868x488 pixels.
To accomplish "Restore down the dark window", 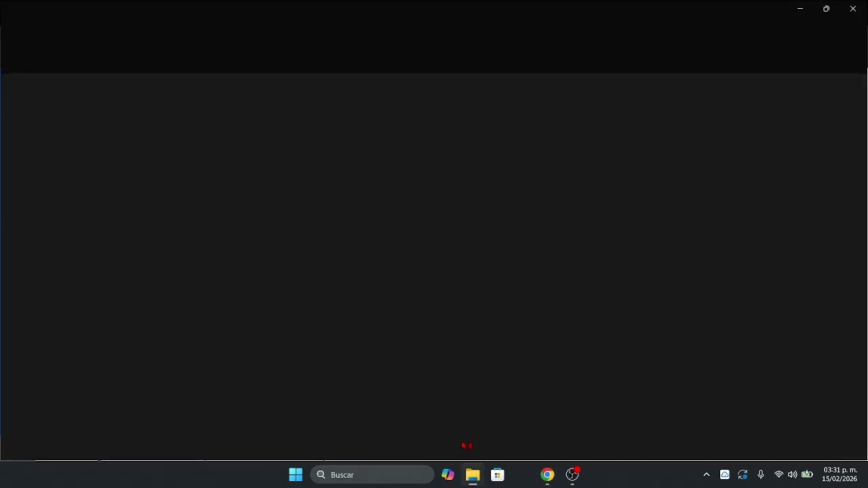I will [x=826, y=9].
